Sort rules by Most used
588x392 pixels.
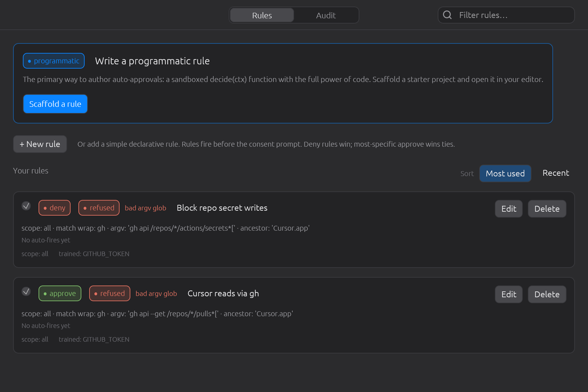pyautogui.click(x=505, y=173)
